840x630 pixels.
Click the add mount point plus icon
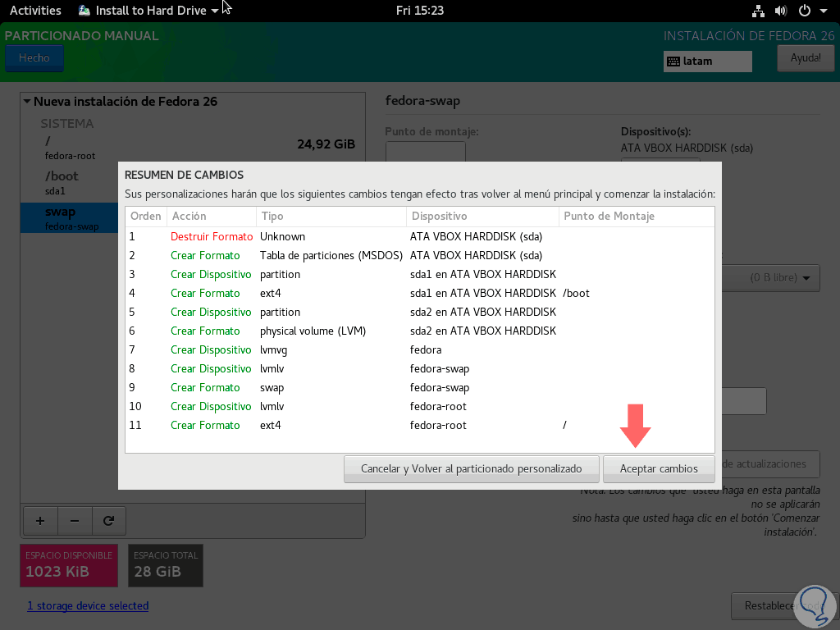[x=40, y=521]
